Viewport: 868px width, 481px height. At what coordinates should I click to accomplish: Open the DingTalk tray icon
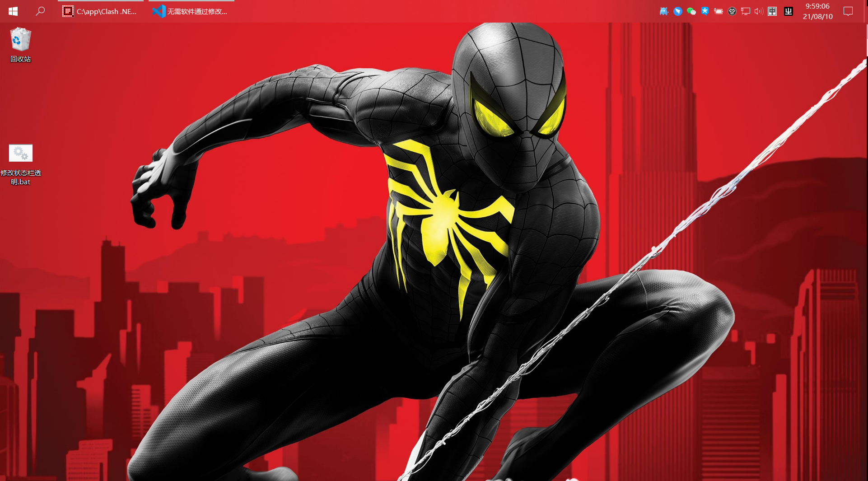[x=677, y=11]
